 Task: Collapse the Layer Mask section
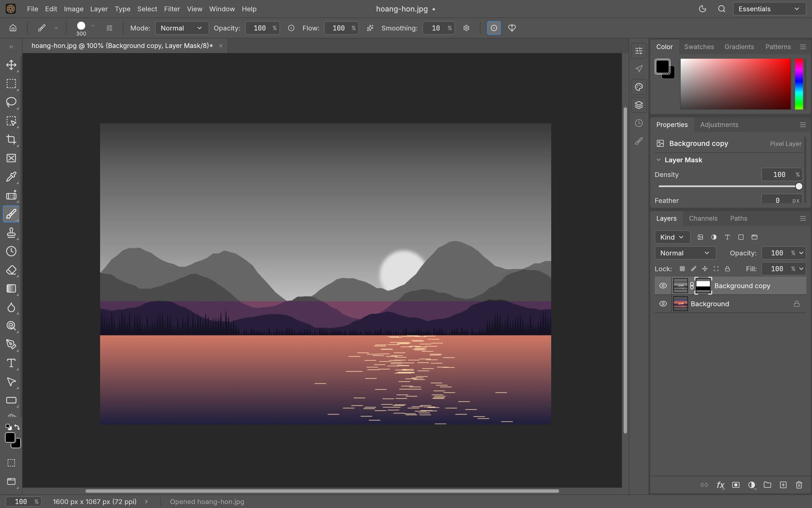coord(658,160)
